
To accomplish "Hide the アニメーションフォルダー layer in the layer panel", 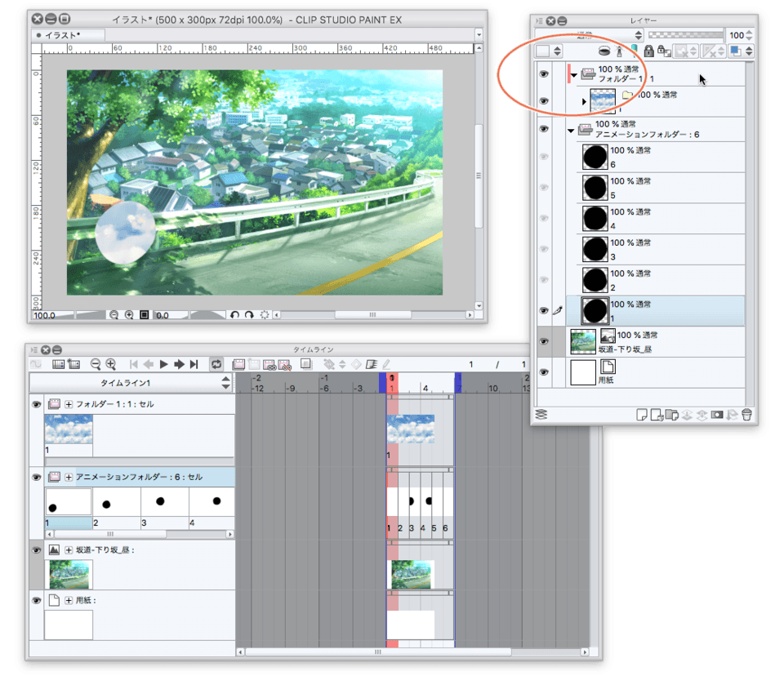I will click(x=544, y=129).
